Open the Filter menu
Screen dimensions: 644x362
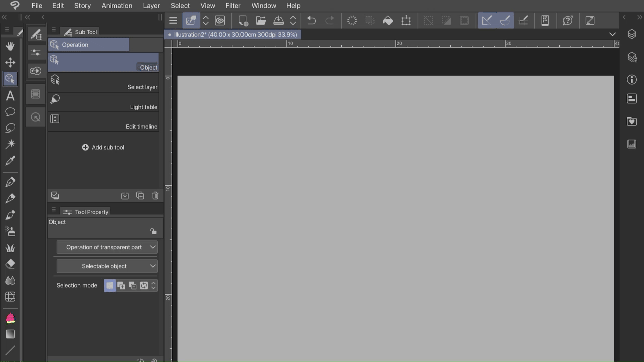[x=233, y=6]
